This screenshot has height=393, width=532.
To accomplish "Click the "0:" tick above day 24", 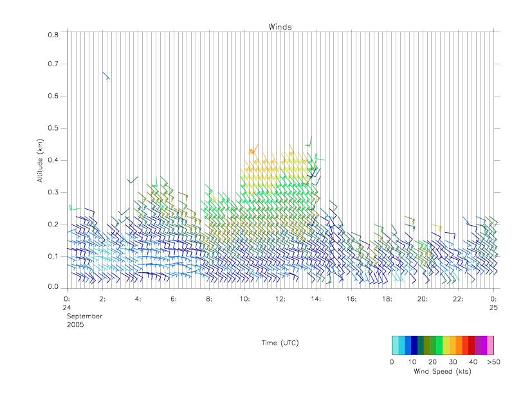I will click(x=67, y=299).
